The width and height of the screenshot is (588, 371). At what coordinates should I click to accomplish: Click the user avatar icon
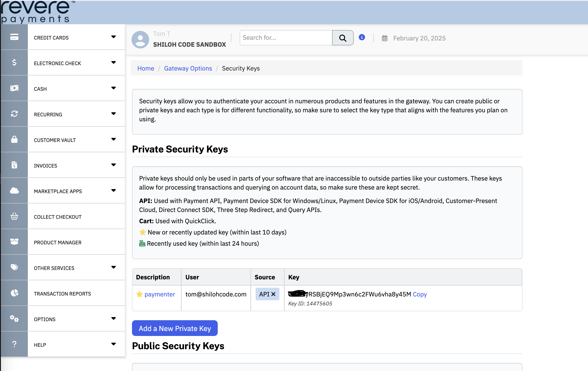click(140, 39)
